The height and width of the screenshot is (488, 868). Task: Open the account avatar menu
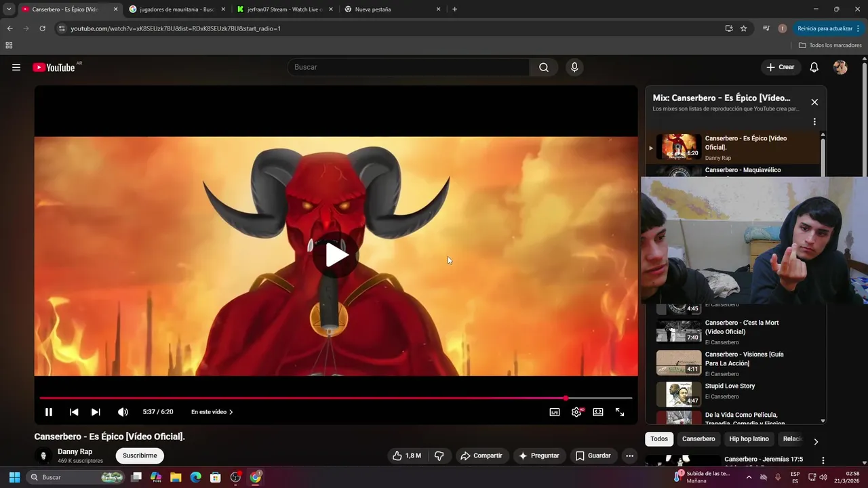pyautogui.click(x=840, y=67)
